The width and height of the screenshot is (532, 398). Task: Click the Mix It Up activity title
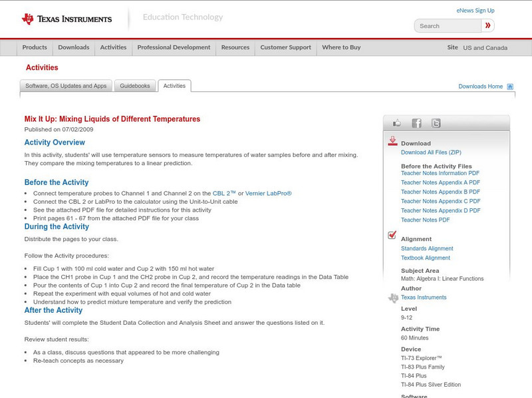[112, 119]
